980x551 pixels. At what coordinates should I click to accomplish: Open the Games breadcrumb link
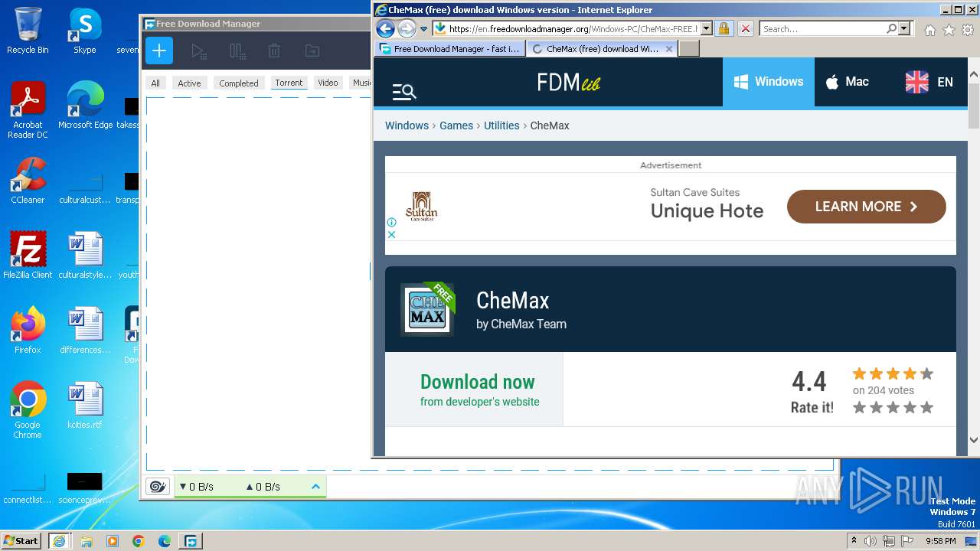click(x=456, y=126)
